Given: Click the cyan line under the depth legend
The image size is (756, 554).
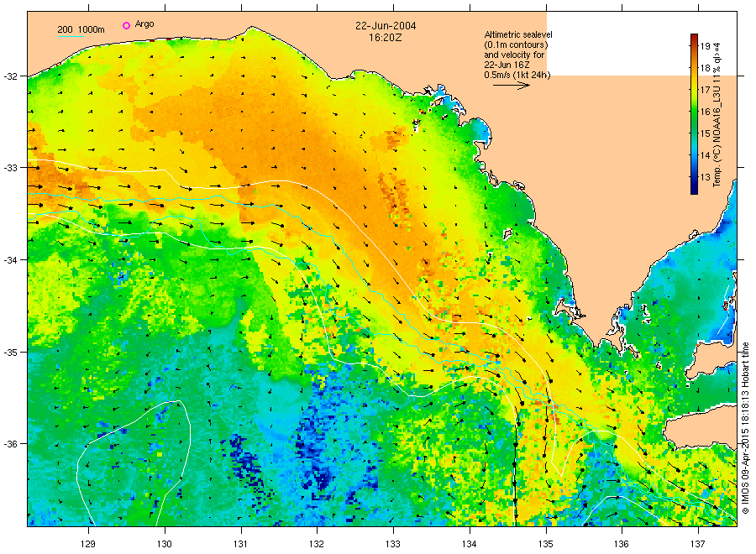Looking at the screenshot, I should tap(71, 36).
